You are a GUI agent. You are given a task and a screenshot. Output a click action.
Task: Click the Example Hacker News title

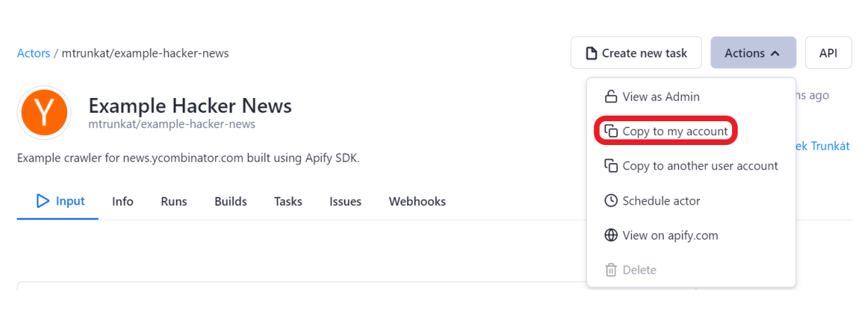point(190,106)
